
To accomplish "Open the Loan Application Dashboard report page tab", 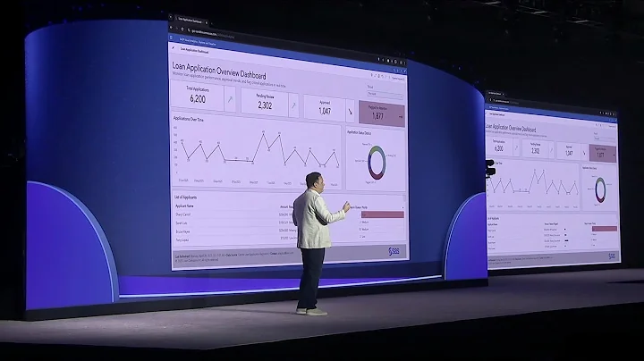I will coord(194,50).
